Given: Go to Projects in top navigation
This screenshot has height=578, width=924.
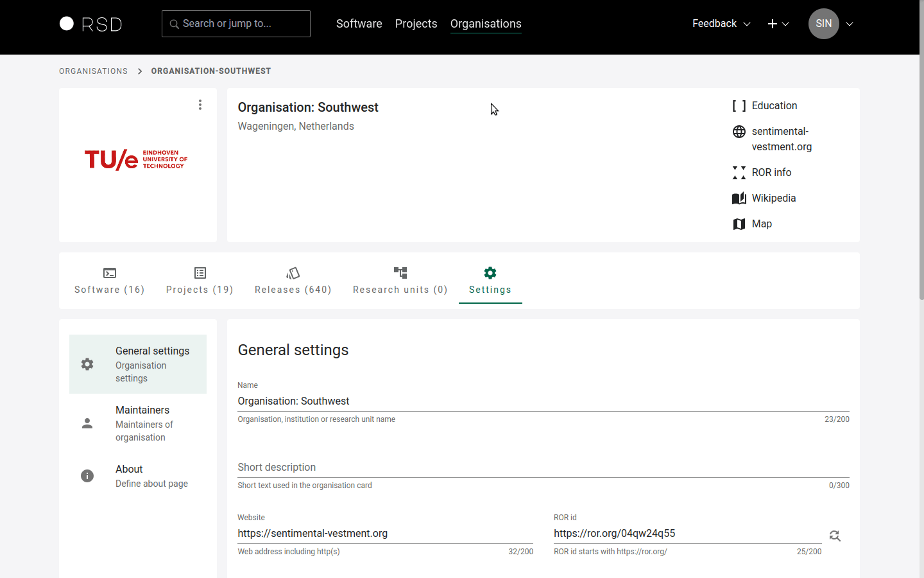Looking at the screenshot, I should point(416,24).
